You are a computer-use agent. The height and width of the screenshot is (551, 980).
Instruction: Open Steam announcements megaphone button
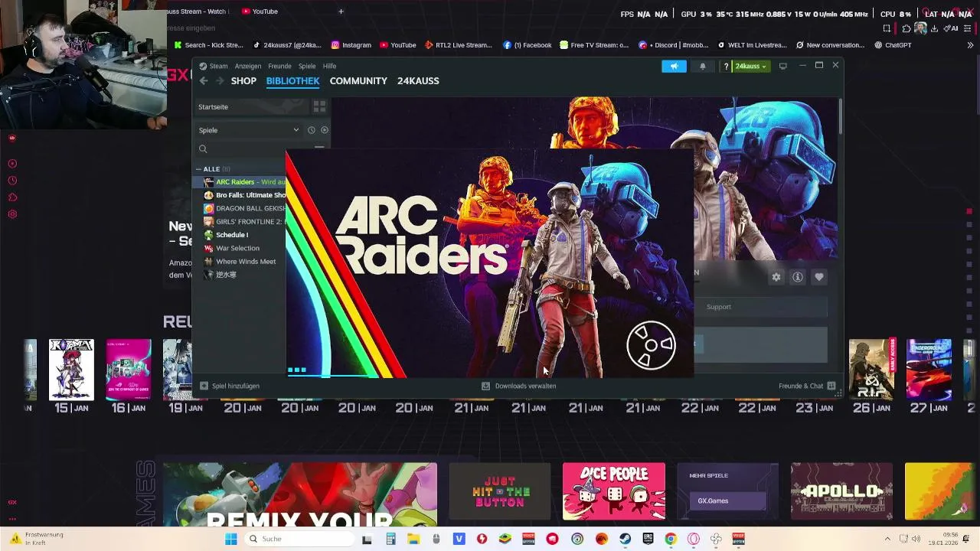coord(675,66)
